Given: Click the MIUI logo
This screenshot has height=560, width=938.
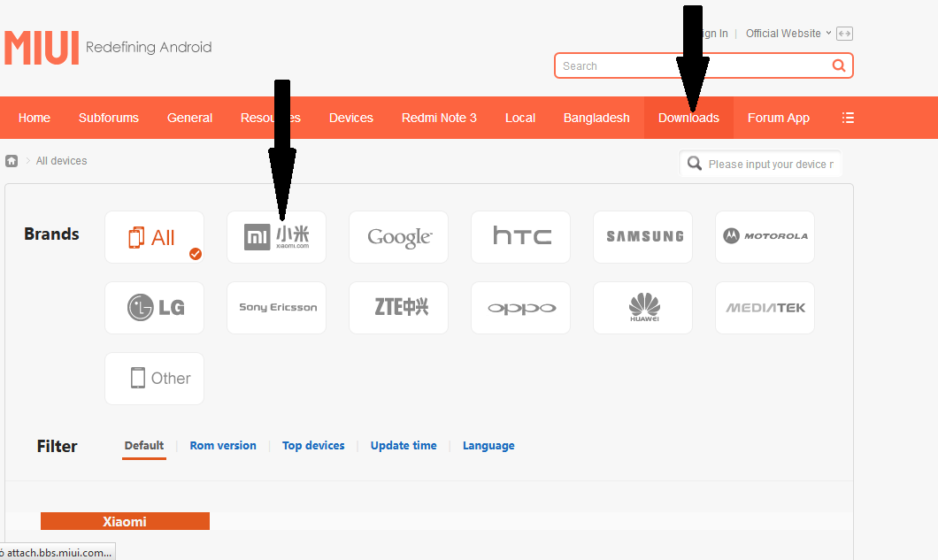Looking at the screenshot, I should (42, 47).
